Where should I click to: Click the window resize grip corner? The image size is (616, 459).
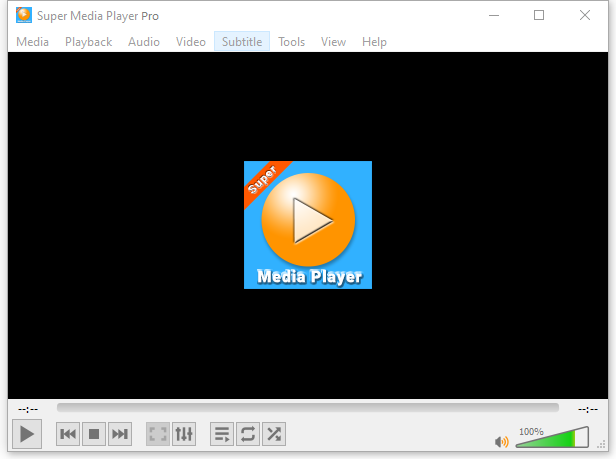[x=601, y=444]
